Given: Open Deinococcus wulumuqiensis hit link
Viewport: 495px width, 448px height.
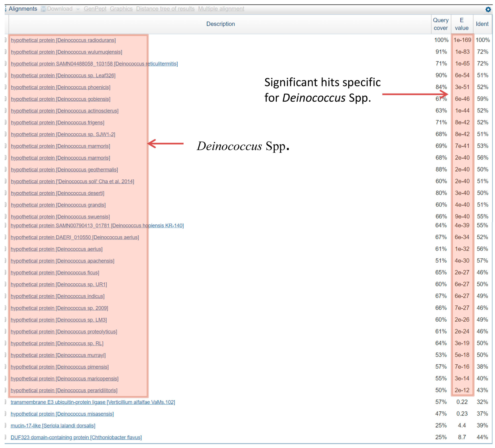Looking at the screenshot, I should click(67, 52).
